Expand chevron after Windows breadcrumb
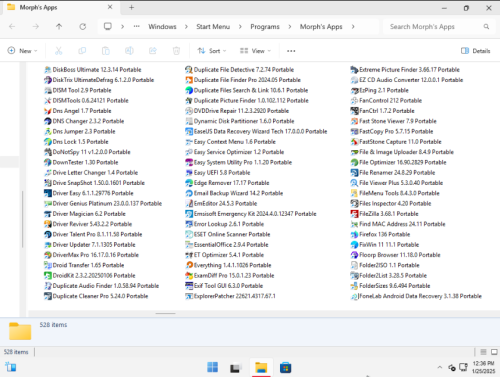Screen dimensions: 500x377 click(x=186, y=27)
